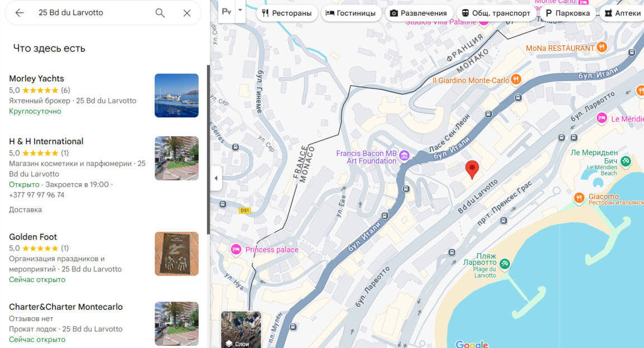
Task: Click the Francis Bacon MB Art Foundation museum pin
Action: coord(404,155)
